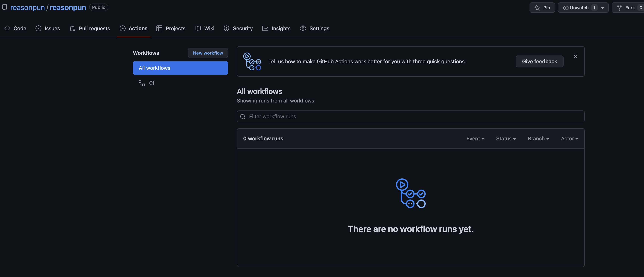Select the CI workflow in sidebar

click(151, 83)
